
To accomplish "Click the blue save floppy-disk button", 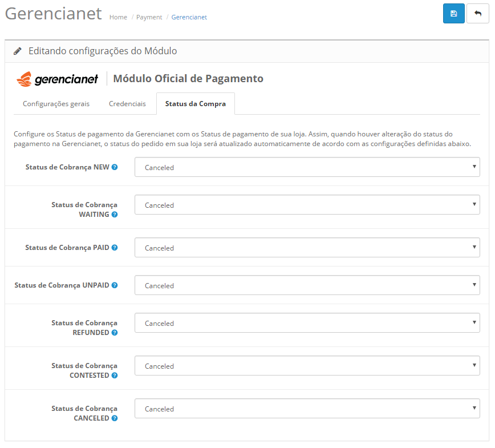I will [x=453, y=14].
